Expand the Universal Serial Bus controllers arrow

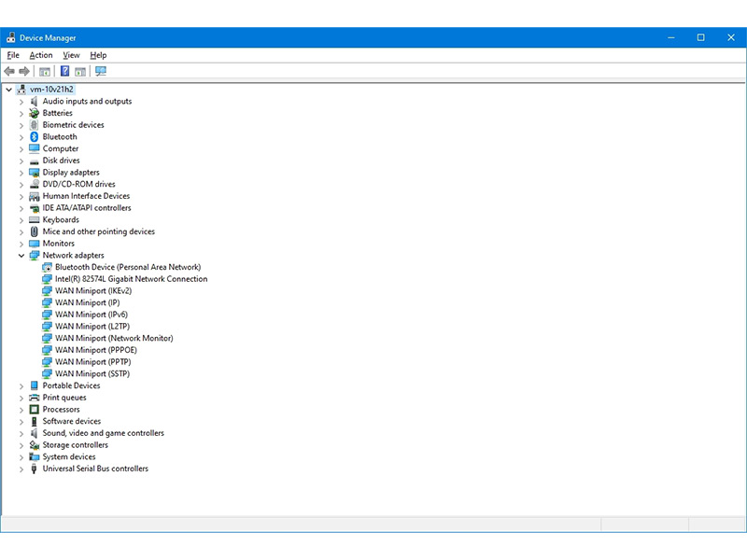(x=21, y=469)
